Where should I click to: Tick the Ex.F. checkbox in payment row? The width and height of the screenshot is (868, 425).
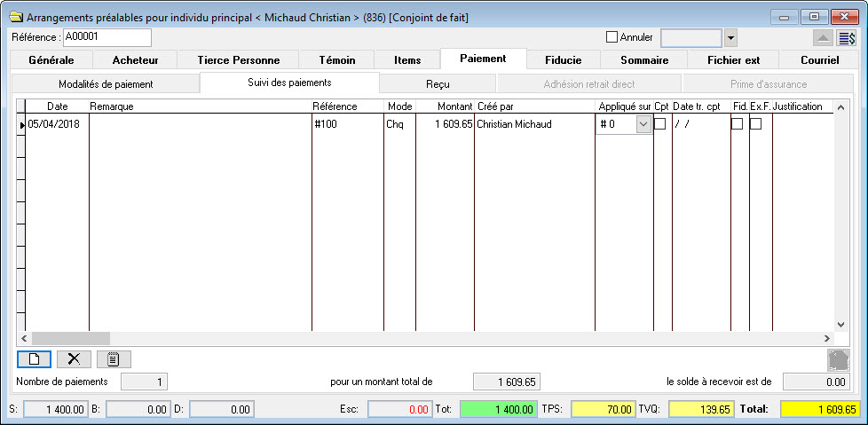755,124
